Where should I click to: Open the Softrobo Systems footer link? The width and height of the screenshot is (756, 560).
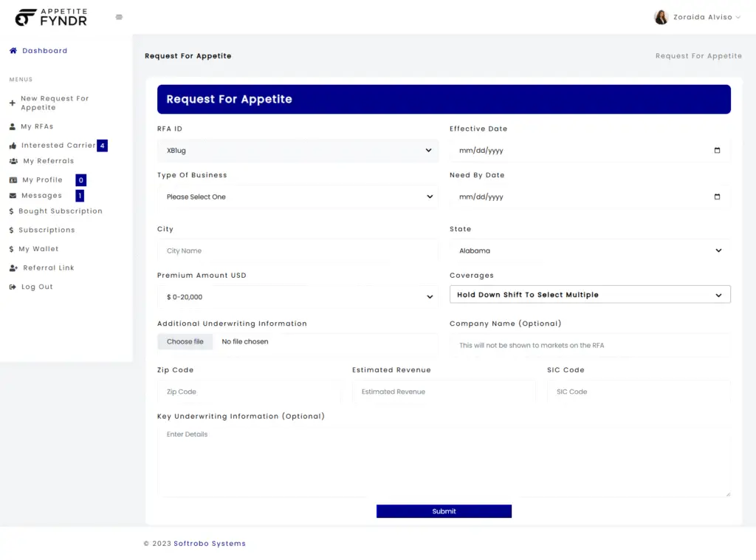point(210,544)
